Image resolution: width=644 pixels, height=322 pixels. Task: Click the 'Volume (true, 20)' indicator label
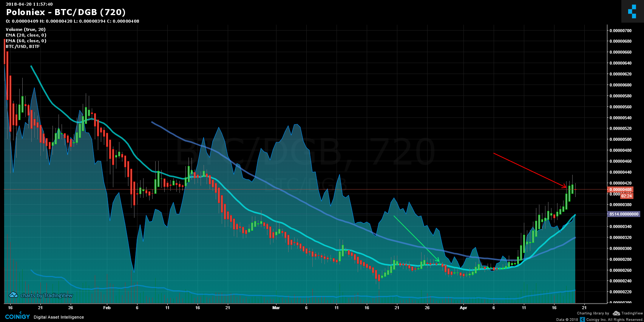tap(26, 29)
